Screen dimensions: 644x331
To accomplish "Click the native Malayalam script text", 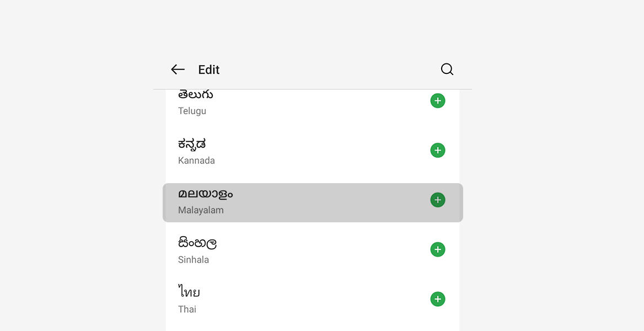I will (x=205, y=194).
